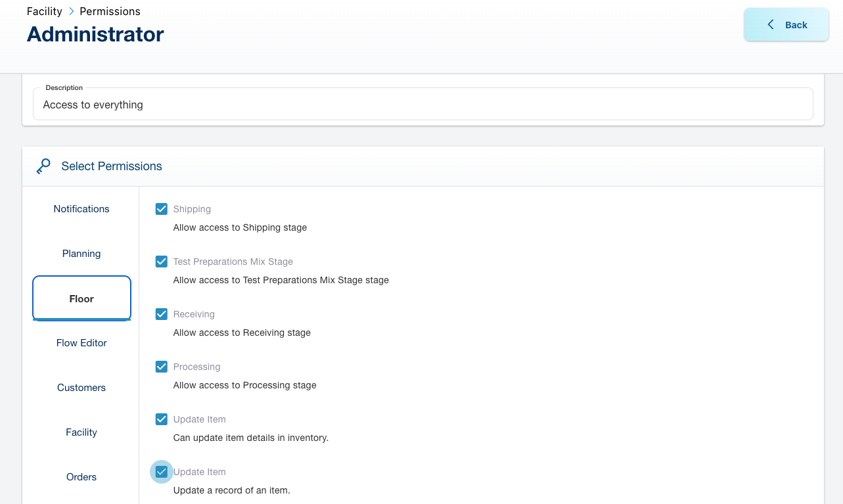Select the Floor tab
843x504 pixels.
pyautogui.click(x=81, y=298)
